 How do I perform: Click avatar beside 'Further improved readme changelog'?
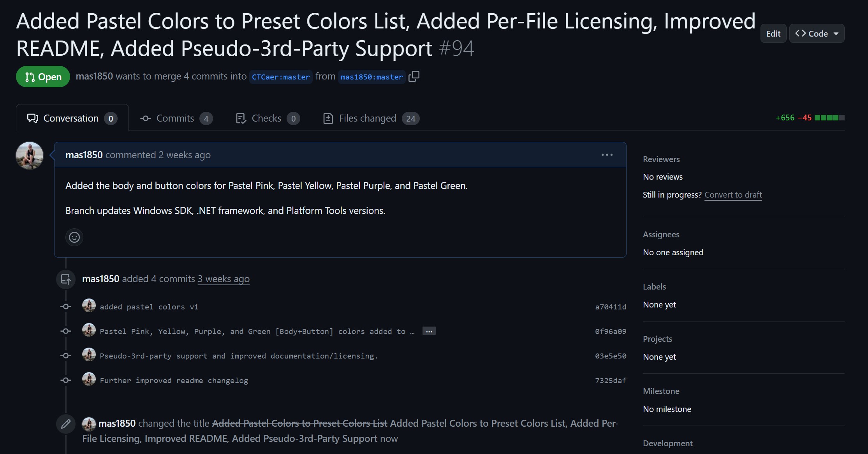coord(89,379)
